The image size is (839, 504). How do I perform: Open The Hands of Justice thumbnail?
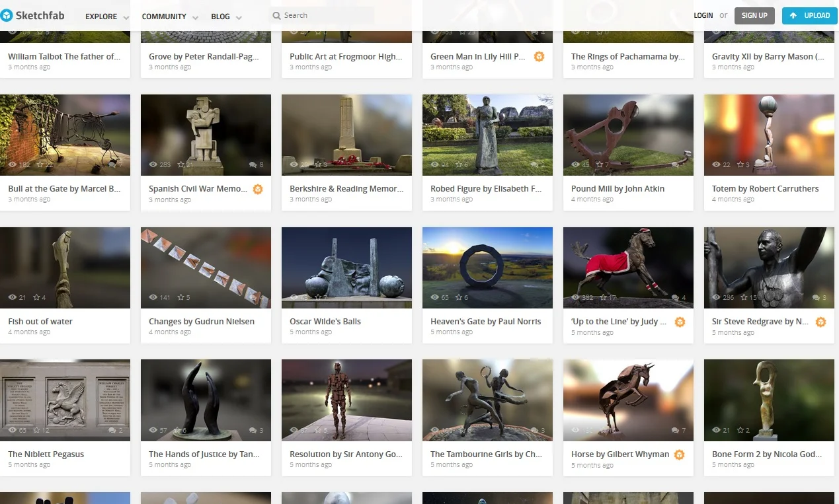click(206, 400)
